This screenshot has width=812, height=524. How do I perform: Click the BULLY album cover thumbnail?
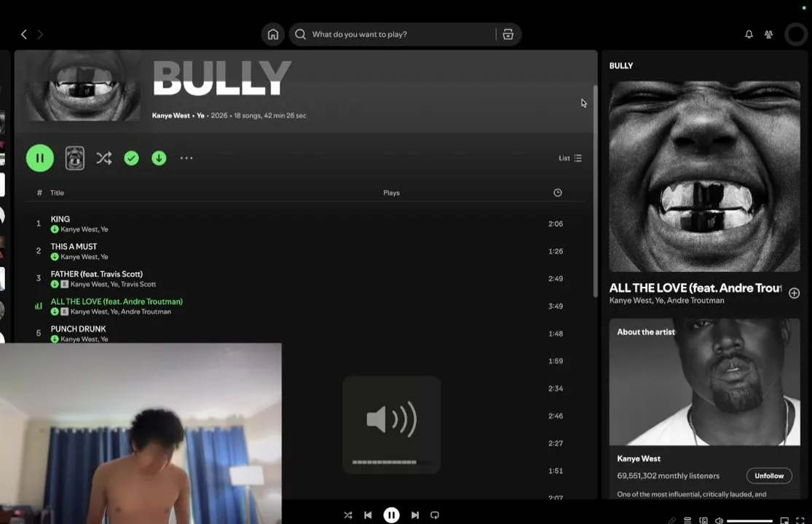pos(83,86)
